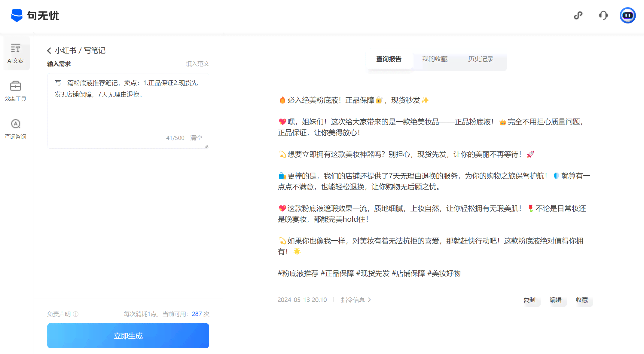Click 清空 to clear input
Image resolution: width=644 pixels, height=354 pixels.
[196, 138]
